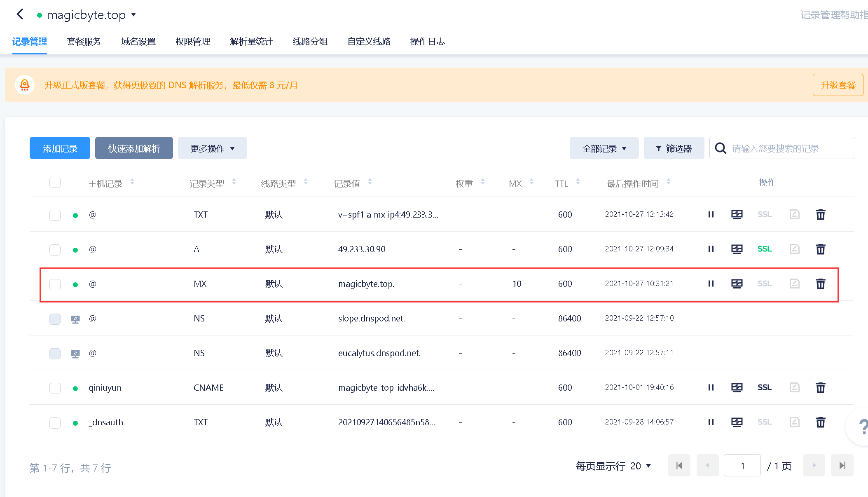The height and width of the screenshot is (497, 868).
Task: Switch to the 解析量统计 tab
Action: point(251,42)
